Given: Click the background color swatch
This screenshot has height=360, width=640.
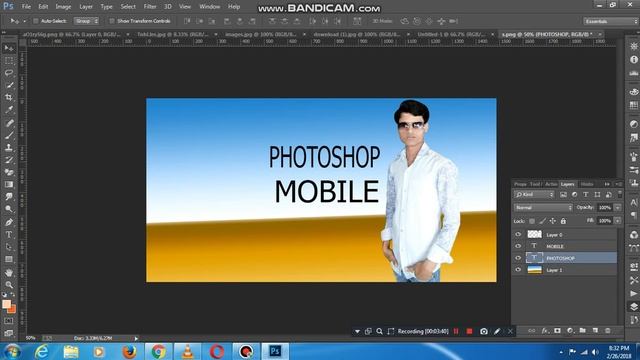Looking at the screenshot, I should (x=13, y=310).
